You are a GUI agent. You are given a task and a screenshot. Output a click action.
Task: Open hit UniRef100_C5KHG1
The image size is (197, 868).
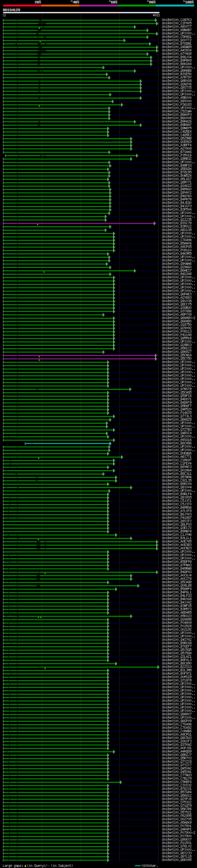click(177, 37)
